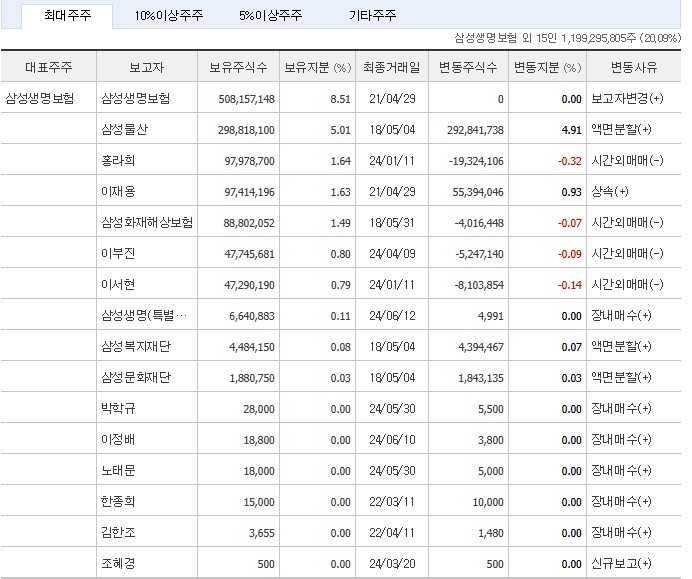Image resolution: width=692 pixels, height=579 pixels.
Task: Click the 최종거래일 column header
Action: [x=392, y=67]
